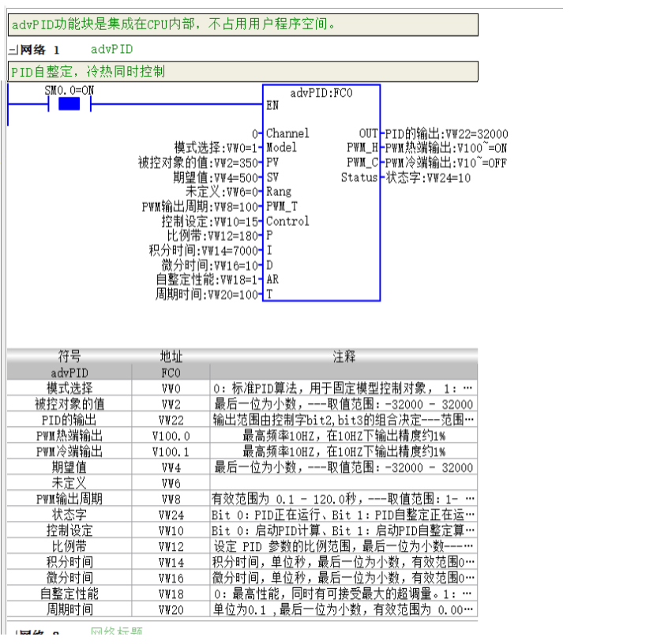Click the VW6 address cell
The image size is (672, 644).
[x=171, y=484]
